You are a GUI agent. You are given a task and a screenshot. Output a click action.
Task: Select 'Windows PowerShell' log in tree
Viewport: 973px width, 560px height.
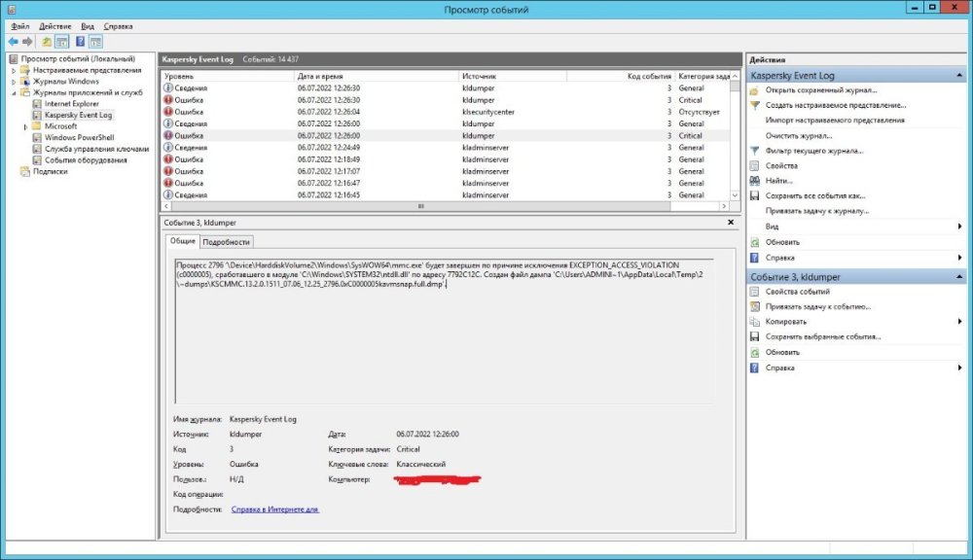tap(79, 138)
